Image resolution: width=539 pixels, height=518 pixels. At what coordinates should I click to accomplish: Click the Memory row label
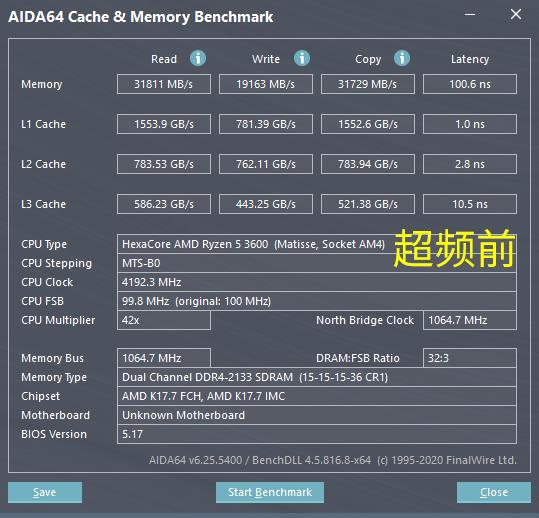coord(42,84)
